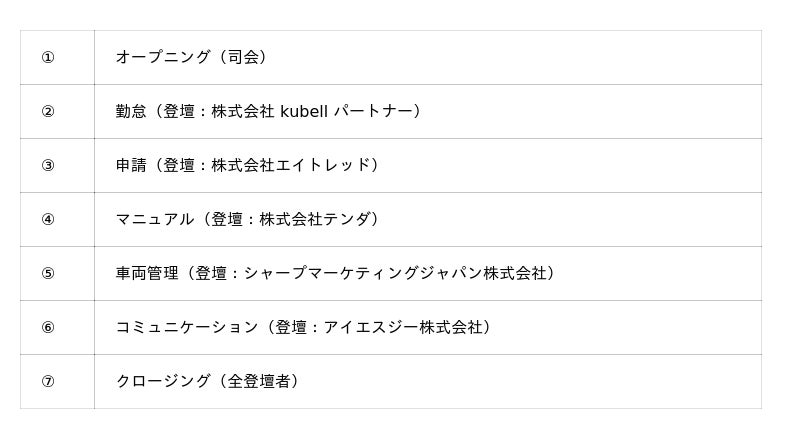Select the circled number ⑥ marker

pos(48,328)
